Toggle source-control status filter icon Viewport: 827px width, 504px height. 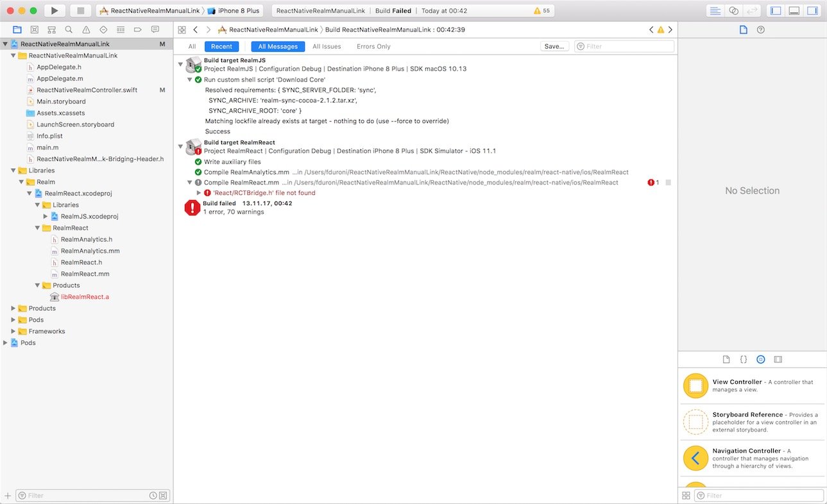[x=163, y=496]
